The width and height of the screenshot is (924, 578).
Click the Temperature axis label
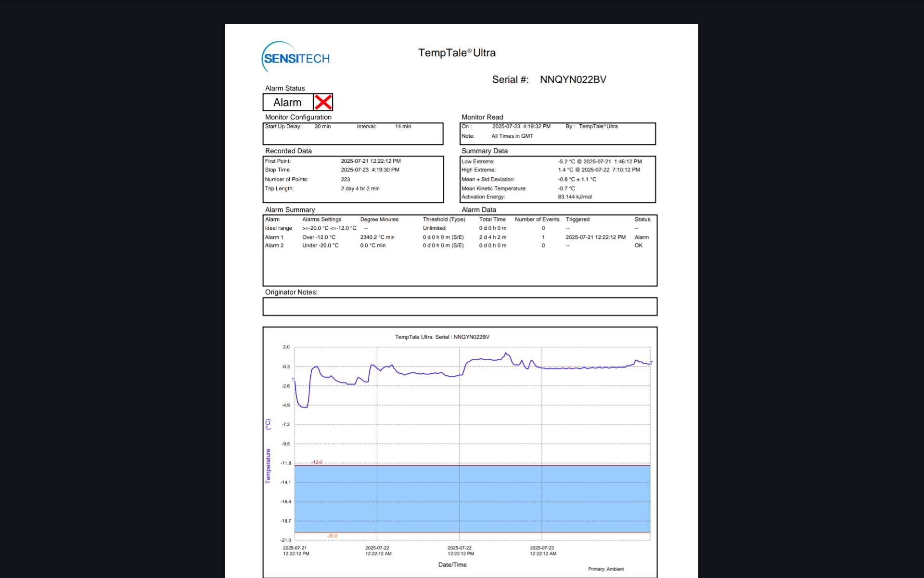click(268, 465)
